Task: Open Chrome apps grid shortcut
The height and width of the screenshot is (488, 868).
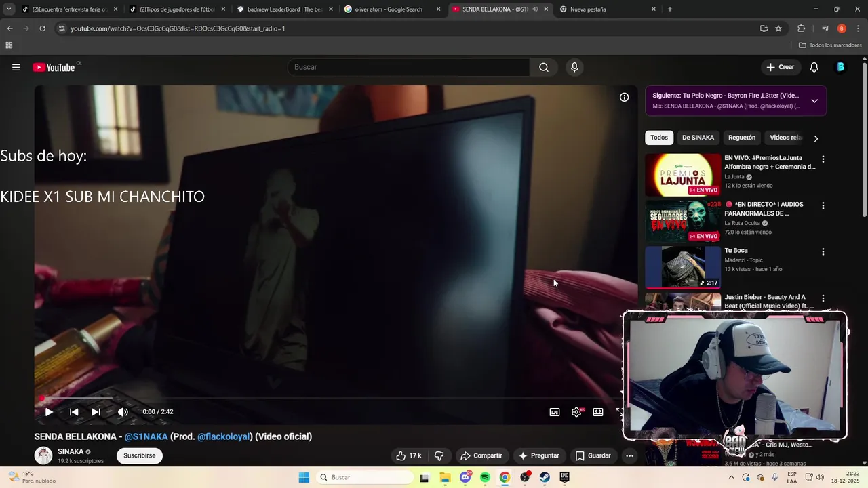Action: point(9,45)
